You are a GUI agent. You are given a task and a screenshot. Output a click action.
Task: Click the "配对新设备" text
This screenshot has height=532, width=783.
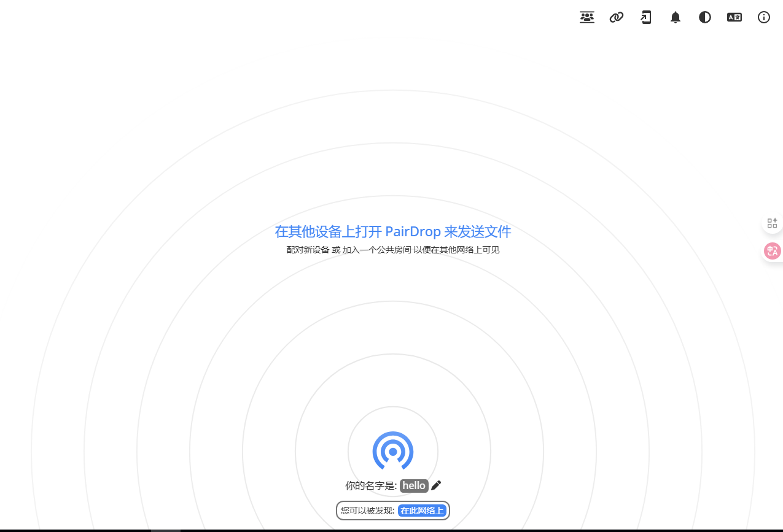pyautogui.click(x=308, y=250)
